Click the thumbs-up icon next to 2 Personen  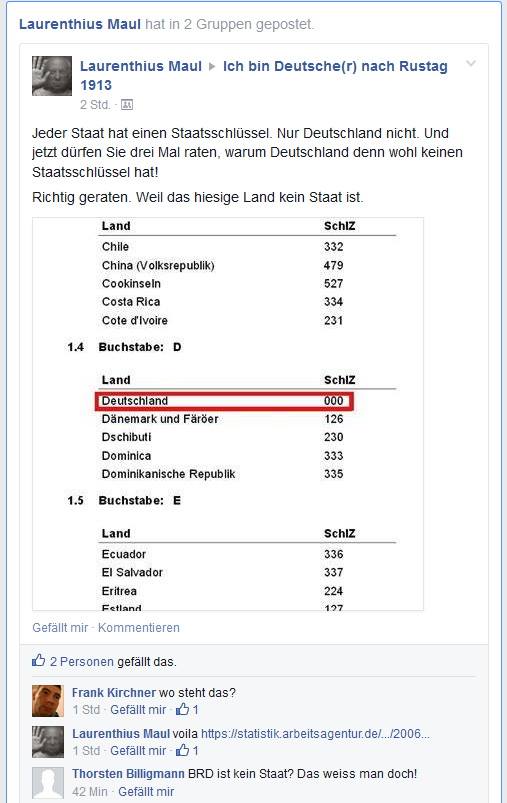[39, 660]
